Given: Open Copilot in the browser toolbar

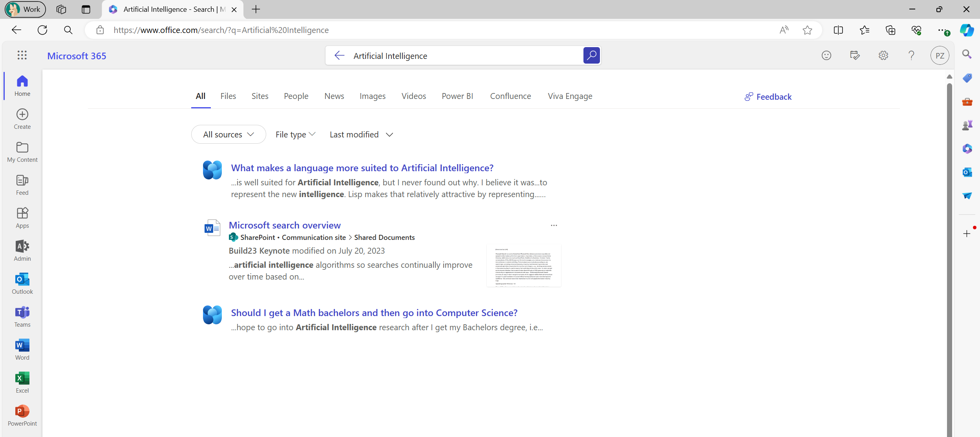Looking at the screenshot, I should (967, 30).
